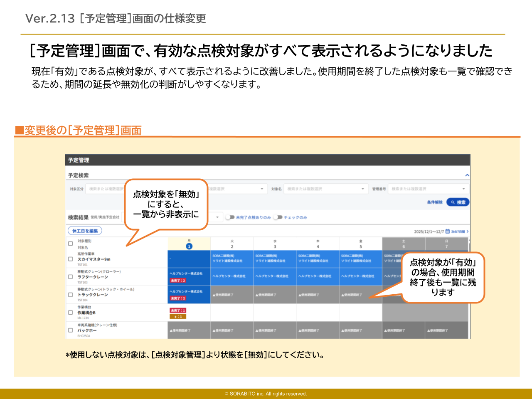Click 未完了:2 badge in ラフタークレーン row
Viewport: 532px width, 399px height.
(x=178, y=281)
